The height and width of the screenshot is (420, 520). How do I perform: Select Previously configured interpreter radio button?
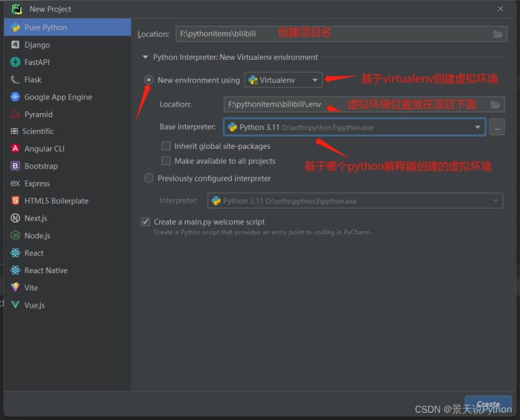click(149, 178)
